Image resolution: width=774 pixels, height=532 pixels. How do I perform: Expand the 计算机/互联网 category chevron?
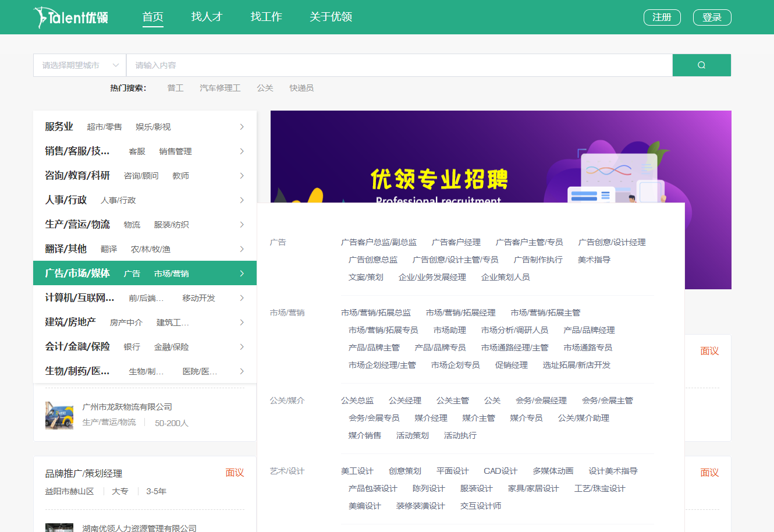[242, 298]
